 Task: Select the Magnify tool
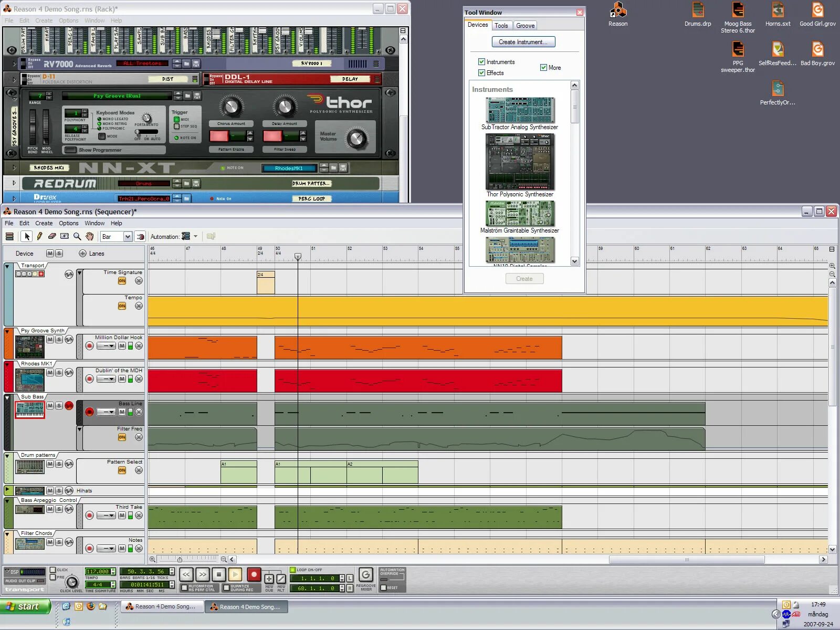[x=77, y=236]
